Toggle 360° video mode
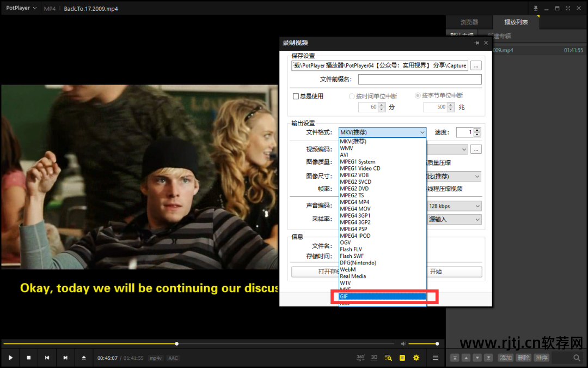 click(x=360, y=358)
